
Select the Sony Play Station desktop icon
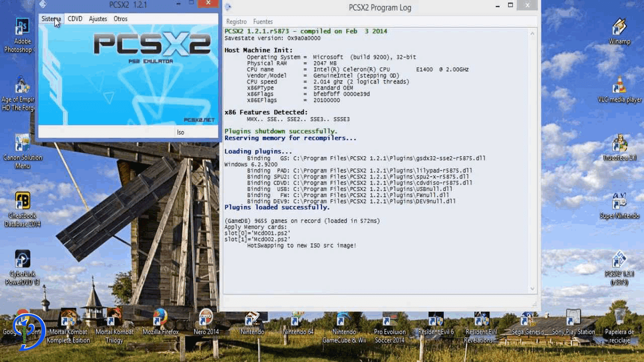pos(574,322)
